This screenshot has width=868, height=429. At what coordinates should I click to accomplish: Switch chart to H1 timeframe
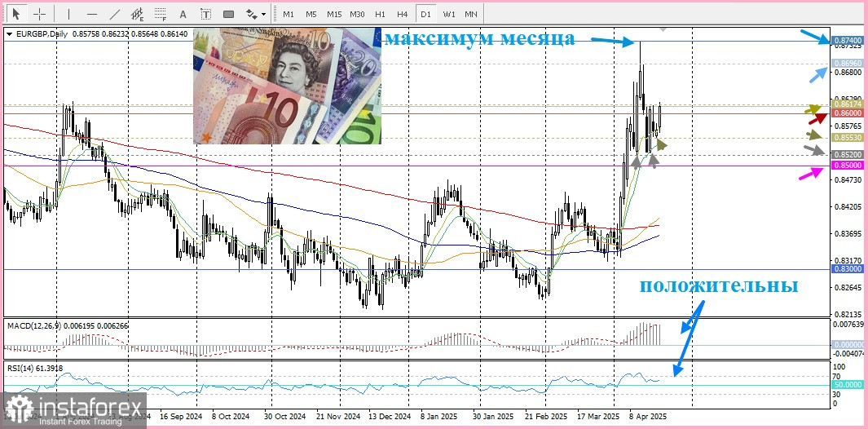(x=380, y=14)
